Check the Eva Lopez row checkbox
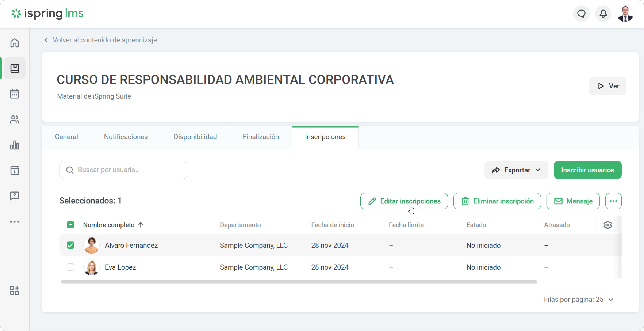644x331 pixels. 70,267
